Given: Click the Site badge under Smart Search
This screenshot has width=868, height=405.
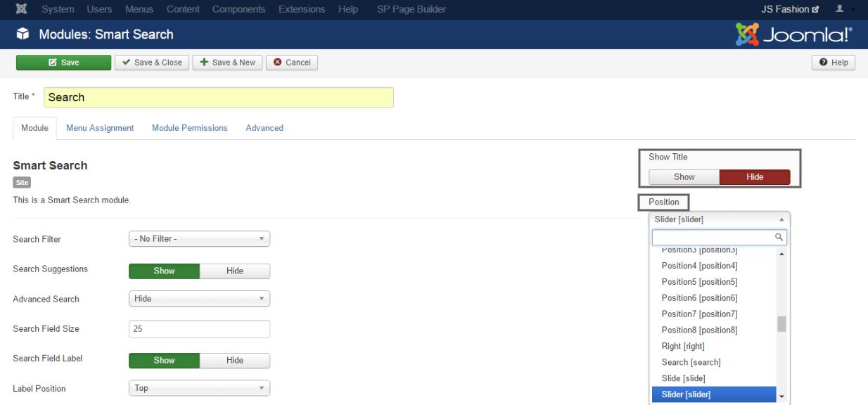Looking at the screenshot, I should tap(22, 183).
